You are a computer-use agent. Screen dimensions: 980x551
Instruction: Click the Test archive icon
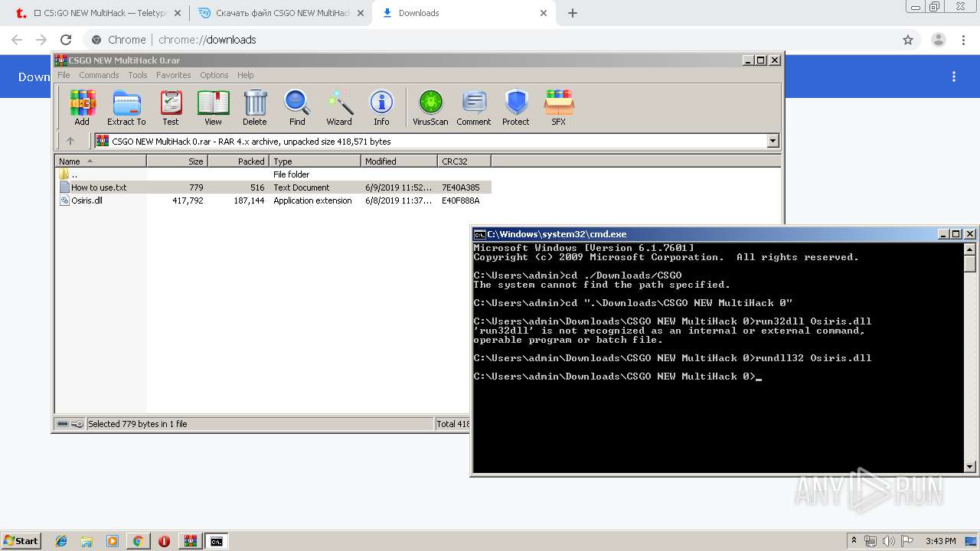coord(171,107)
